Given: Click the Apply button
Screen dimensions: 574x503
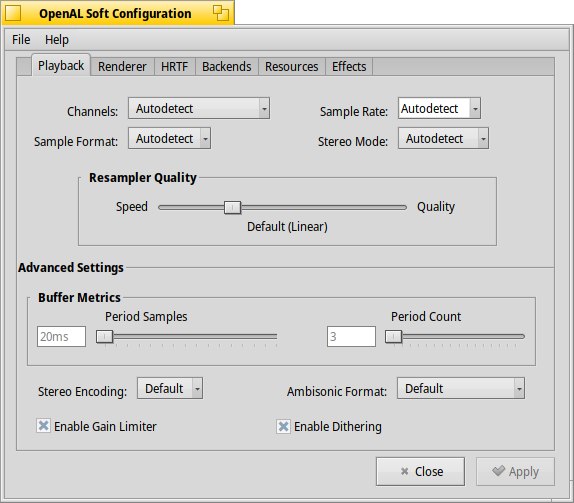Looking at the screenshot, I should [515, 472].
